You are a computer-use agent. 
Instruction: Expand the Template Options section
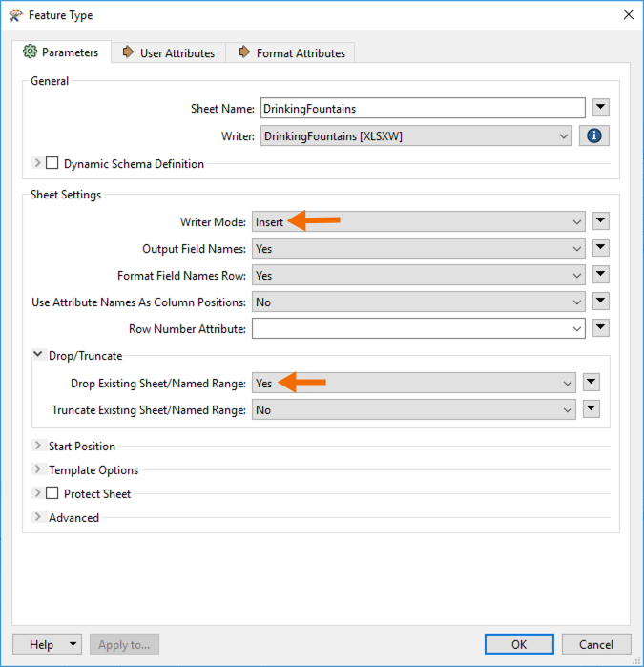tap(38, 469)
